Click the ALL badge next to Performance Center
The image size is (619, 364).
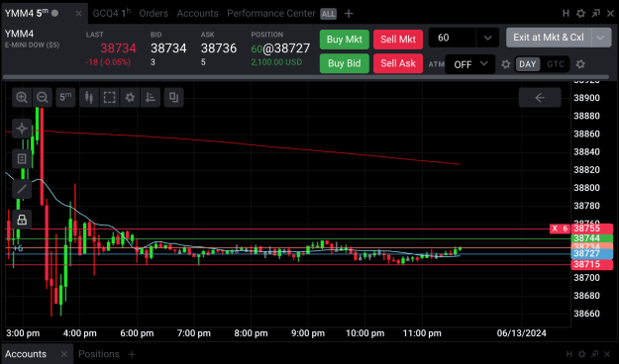pos(328,14)
